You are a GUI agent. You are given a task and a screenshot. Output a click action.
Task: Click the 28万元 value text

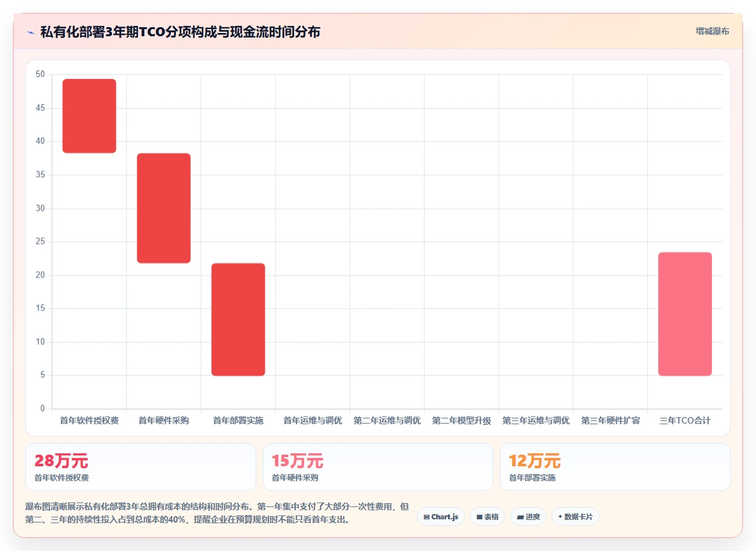pos(61,461)
